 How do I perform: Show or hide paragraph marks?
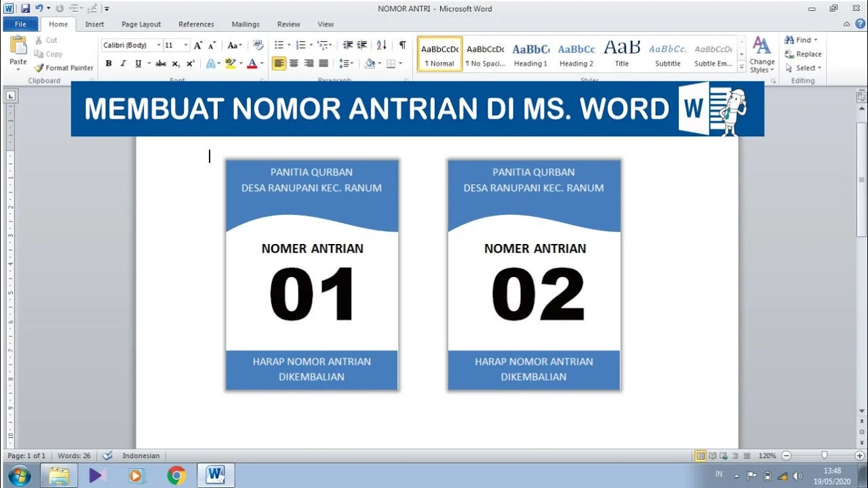(402, 45)
